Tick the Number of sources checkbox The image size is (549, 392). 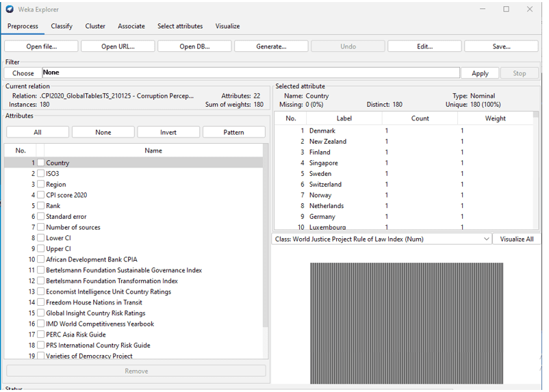tap(41, 227)
